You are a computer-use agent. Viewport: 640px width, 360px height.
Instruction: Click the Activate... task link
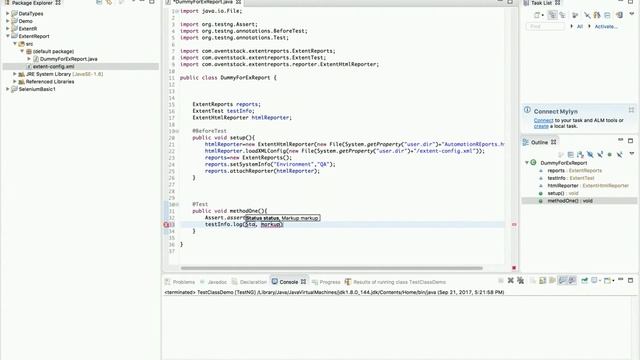click(606, 27)
